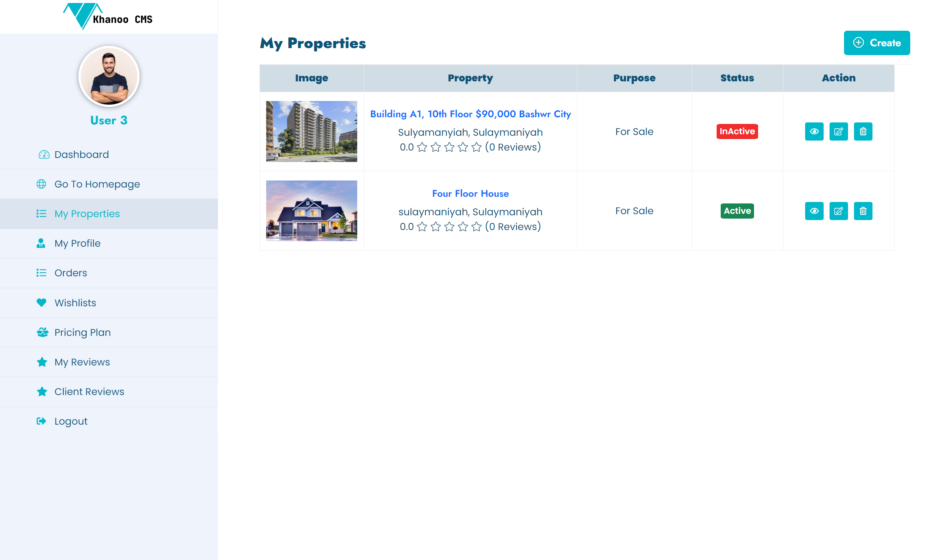This screenshot has height=560, width=948.
Task: Click the view/eye icon for Four Floor House
Action: 814,211
